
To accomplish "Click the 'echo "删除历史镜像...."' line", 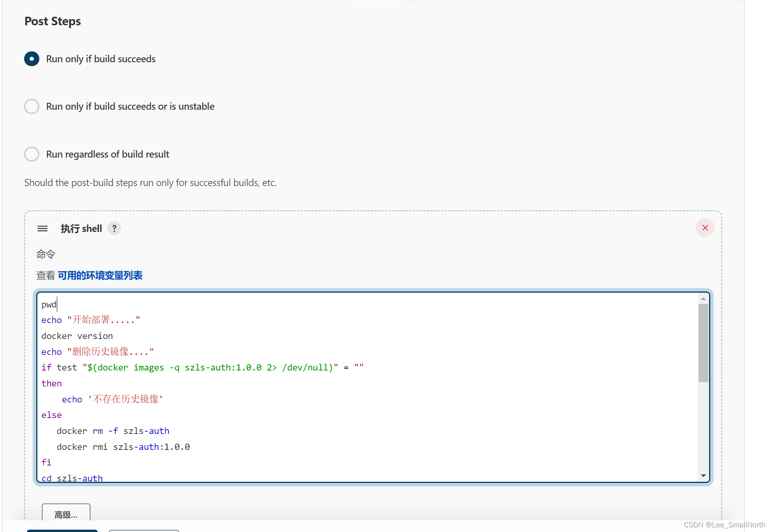I will pyautogui.click(x=98, y=352).
